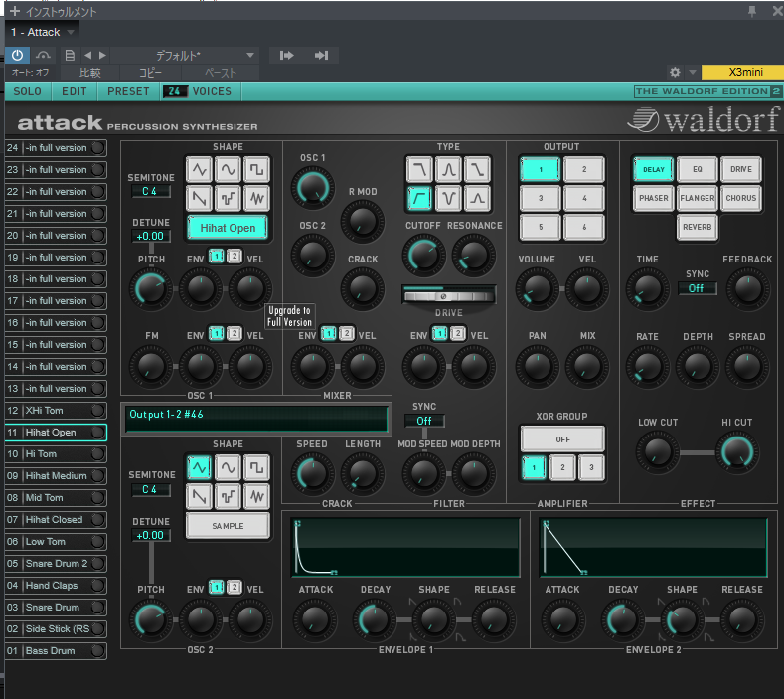Toggle XOR group OFF button
This screenshot has width=784, height=699.
pyautogui.click(x=562, y=439)
